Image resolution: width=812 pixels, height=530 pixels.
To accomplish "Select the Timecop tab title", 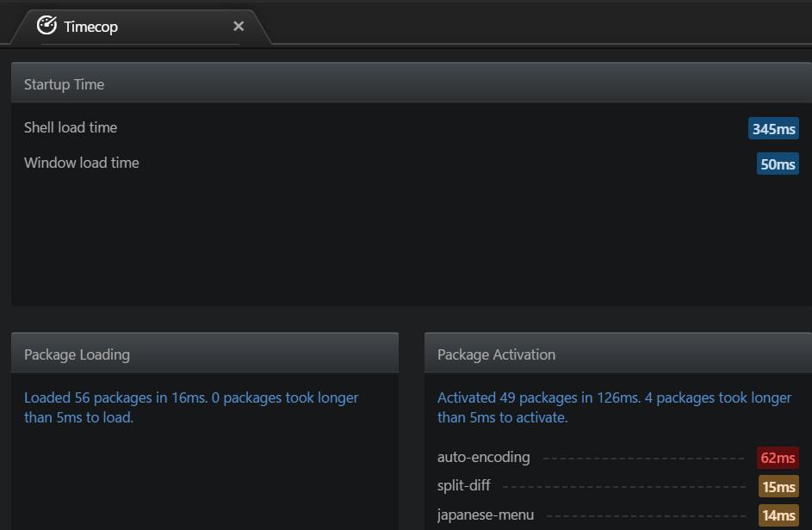I will [90, 27].
